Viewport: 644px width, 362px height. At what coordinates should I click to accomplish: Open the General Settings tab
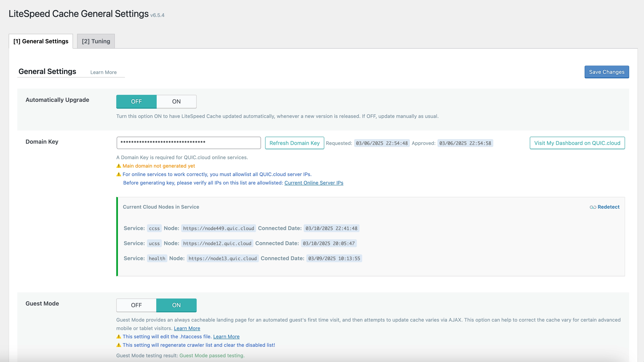click(41, 41)
